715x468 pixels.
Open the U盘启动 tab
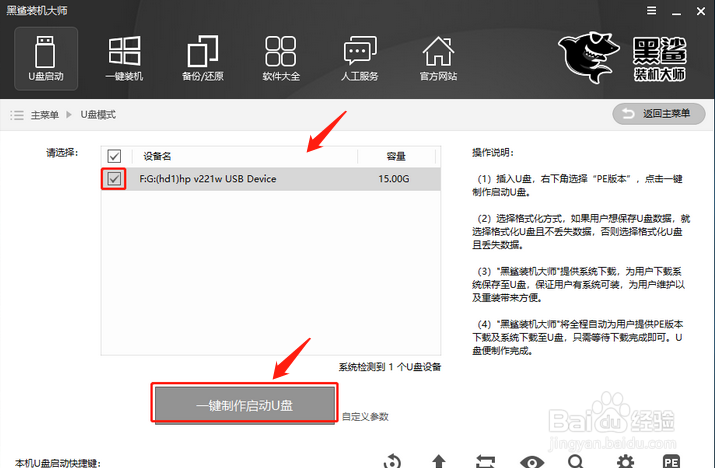46,59
